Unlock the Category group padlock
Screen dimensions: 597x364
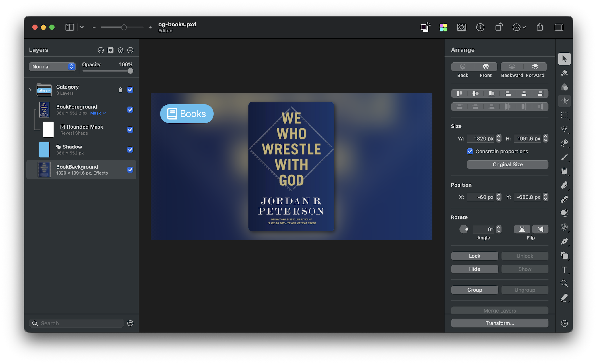point(120,90)
